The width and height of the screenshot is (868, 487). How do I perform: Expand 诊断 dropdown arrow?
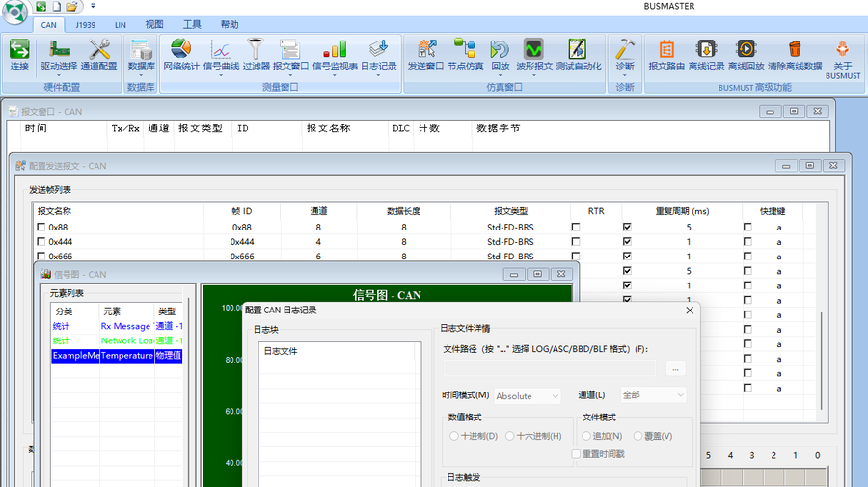[624, 74]
